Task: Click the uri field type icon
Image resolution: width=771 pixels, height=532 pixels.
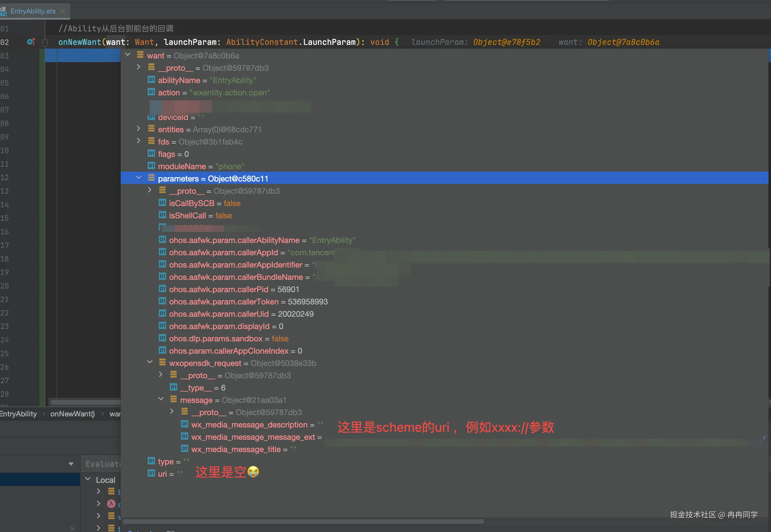Action: click(151, 474)
